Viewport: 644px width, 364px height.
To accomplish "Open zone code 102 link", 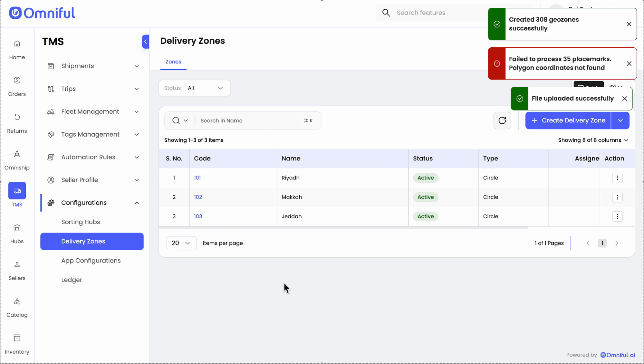I will (x=198, y=197).
